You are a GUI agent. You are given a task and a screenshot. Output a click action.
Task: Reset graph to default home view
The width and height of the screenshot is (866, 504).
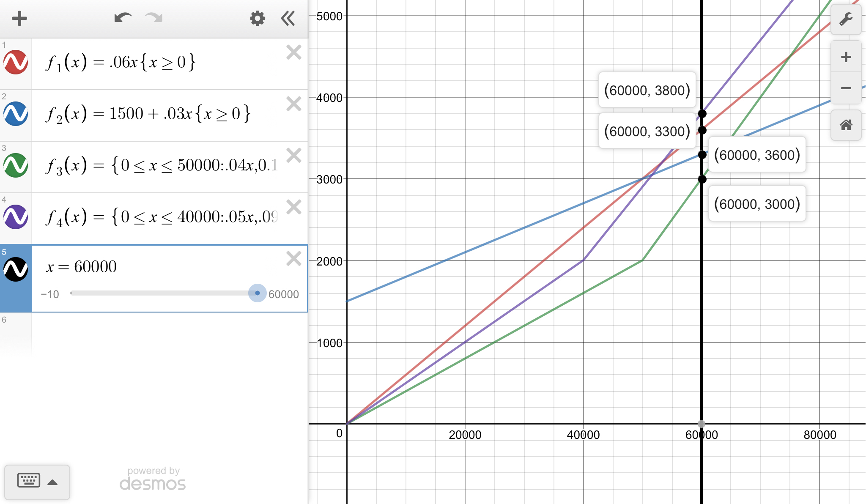pyautogui.click(x=846, y=125)
